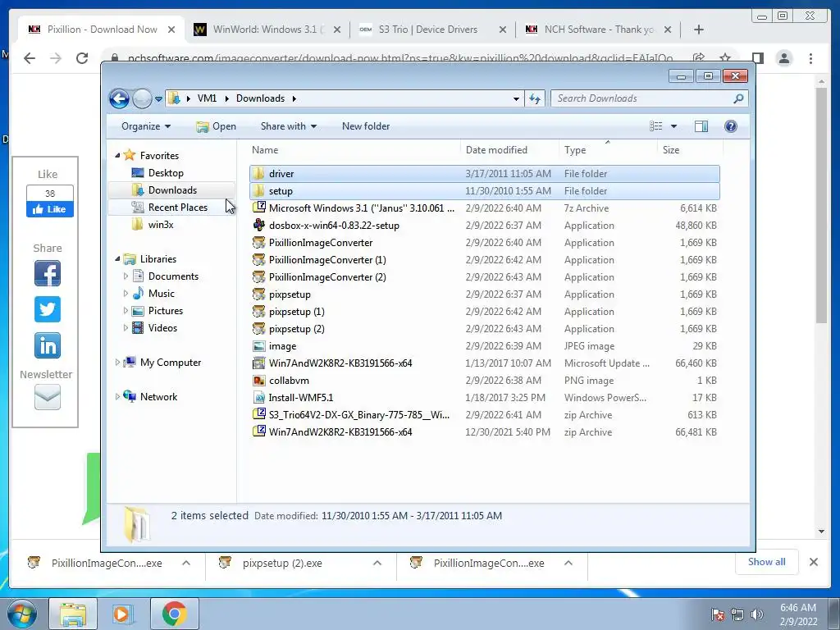Click the Newsletter envelope icon
Screen dimensions: 840x630
(x=47, y=397)
